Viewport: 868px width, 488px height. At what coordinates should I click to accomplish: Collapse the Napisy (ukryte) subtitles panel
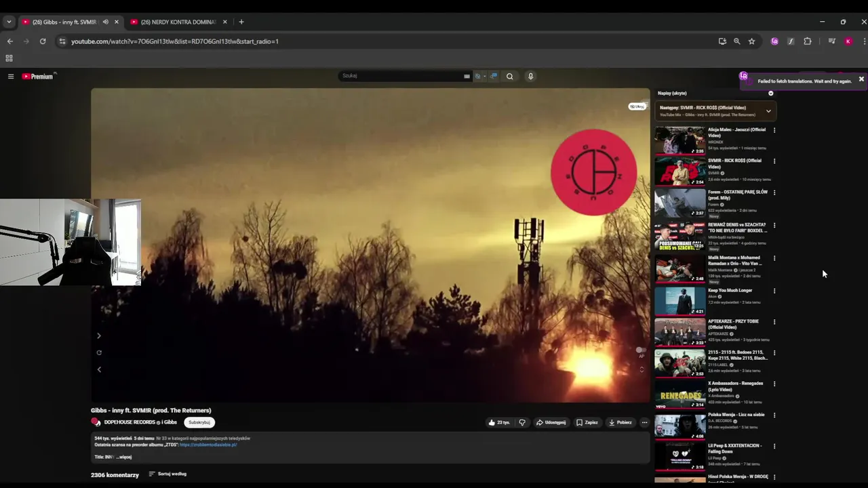click(770, 94)
